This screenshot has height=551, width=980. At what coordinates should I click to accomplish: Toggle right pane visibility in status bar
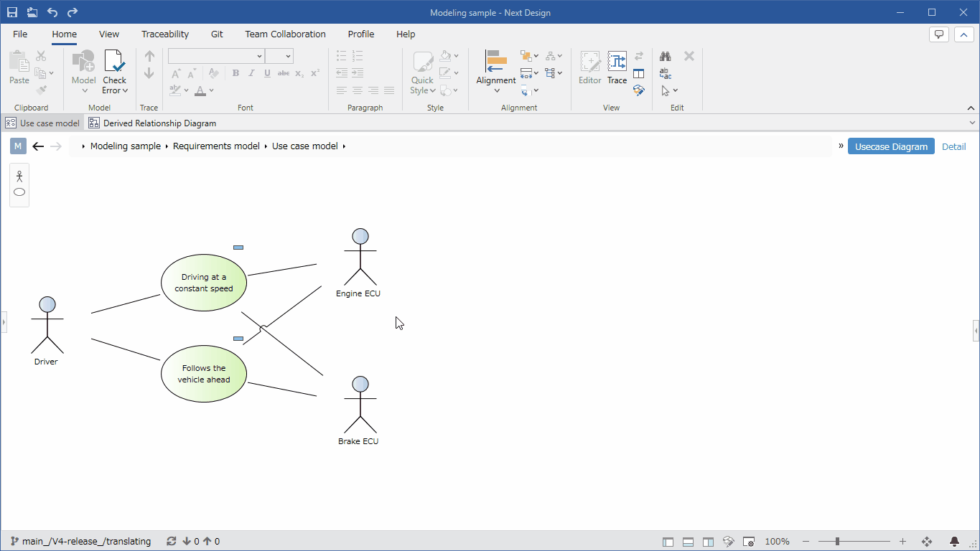[708, 542]
